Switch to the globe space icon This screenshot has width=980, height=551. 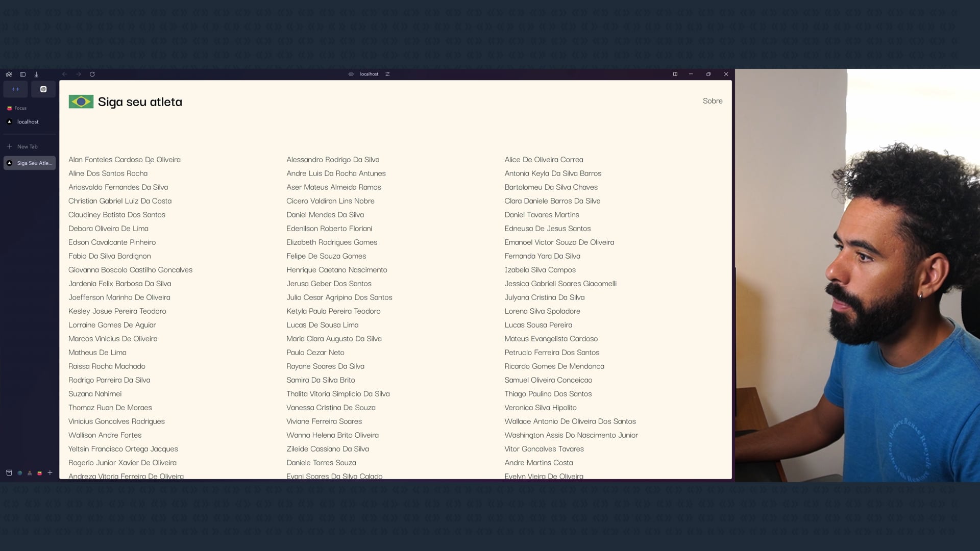20,473
